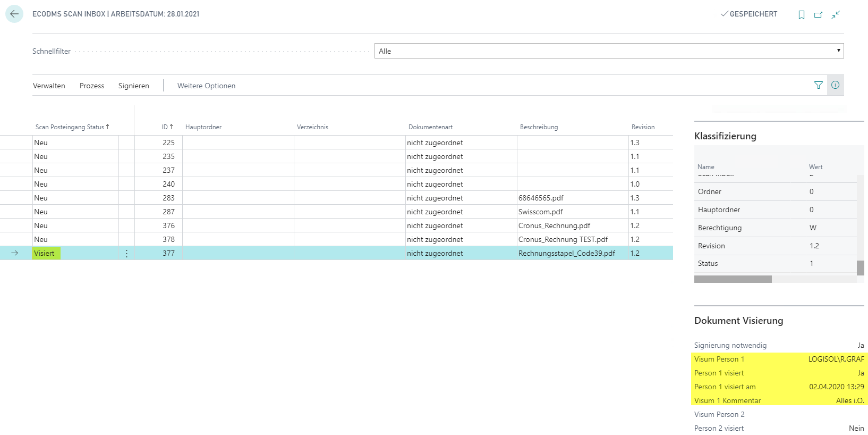Image resolution: width=868 pixels, height=435 pixels.
Task: Click the Visum 1 Kommentar value
Action: [x=850, y=400]
